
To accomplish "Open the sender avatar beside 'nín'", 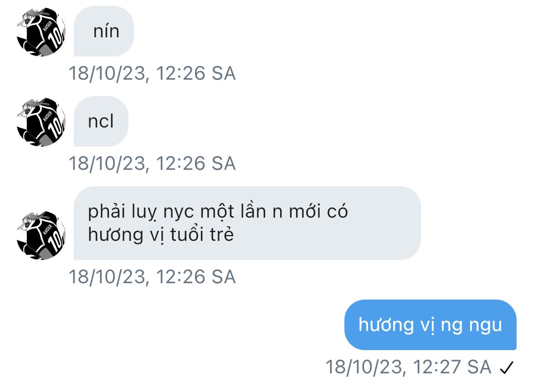I will (41, 31).
